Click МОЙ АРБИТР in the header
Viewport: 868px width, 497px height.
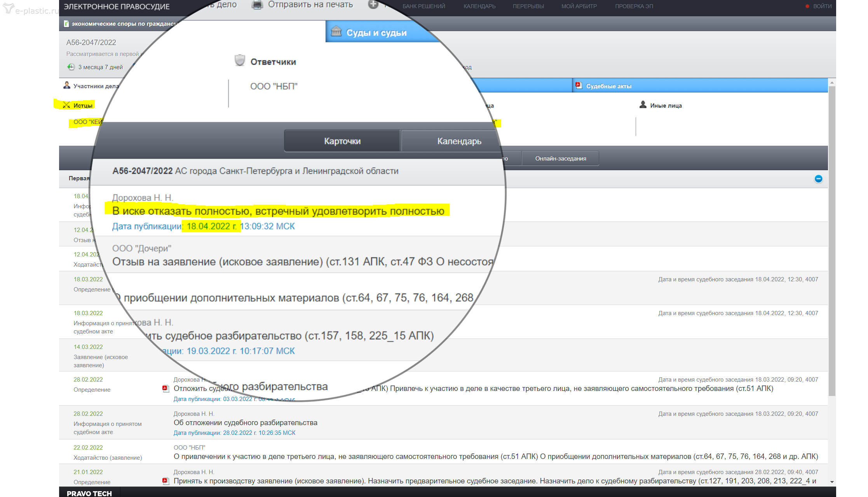[579, 6]
